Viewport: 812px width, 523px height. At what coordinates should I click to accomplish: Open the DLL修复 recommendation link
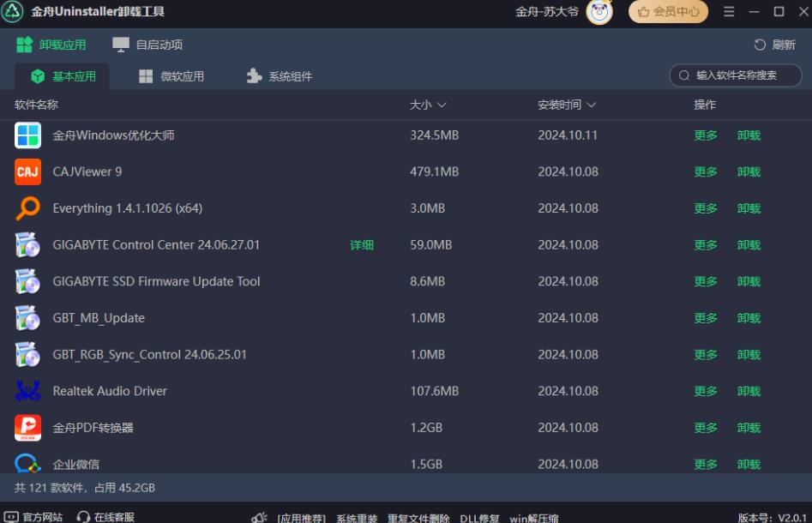[479, 519]
